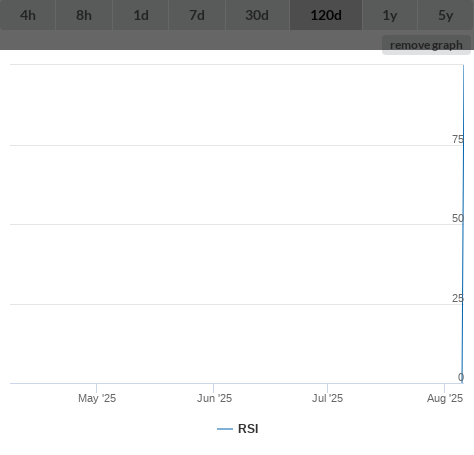474x455 pixels.
Task: Click the 50 y-axis label
Action: pos(458,218)
